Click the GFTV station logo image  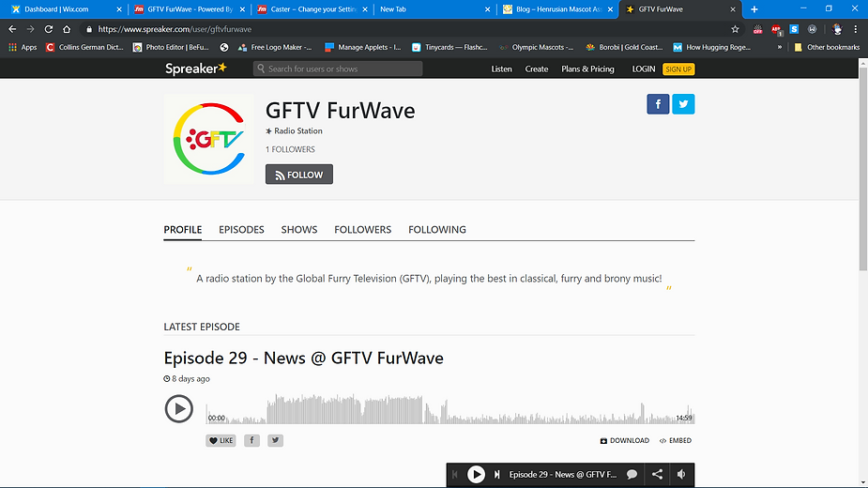(x=209, y=139)
